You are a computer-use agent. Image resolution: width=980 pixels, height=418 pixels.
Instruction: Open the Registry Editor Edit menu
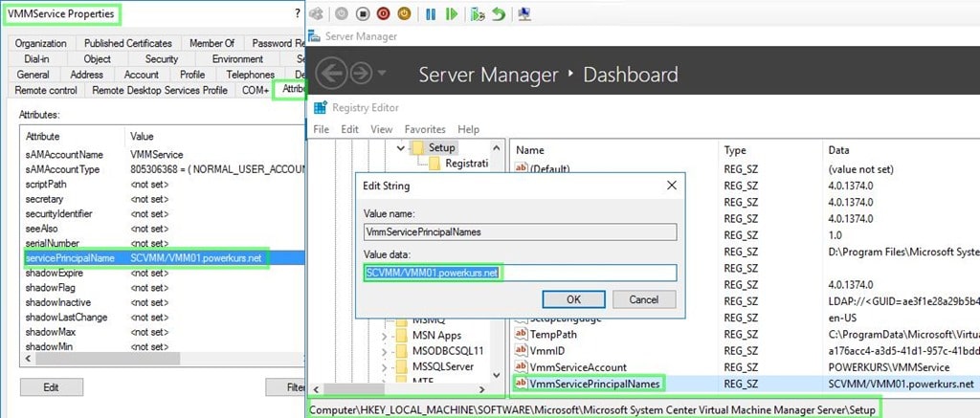click(350, 129)
